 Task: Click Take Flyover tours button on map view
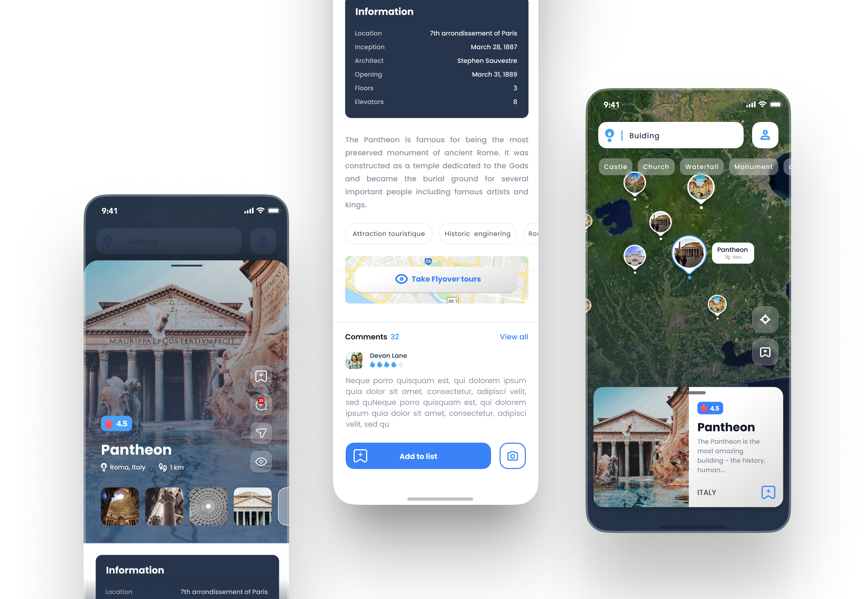pos(436,278)
